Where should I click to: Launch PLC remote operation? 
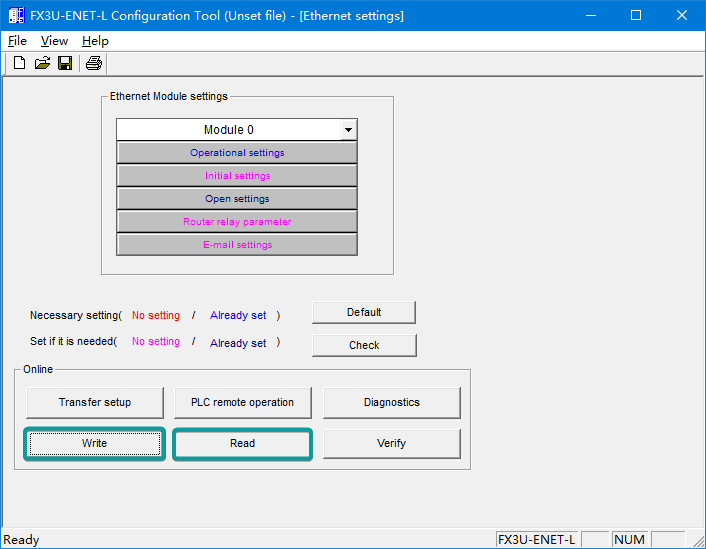click(242, 402)
